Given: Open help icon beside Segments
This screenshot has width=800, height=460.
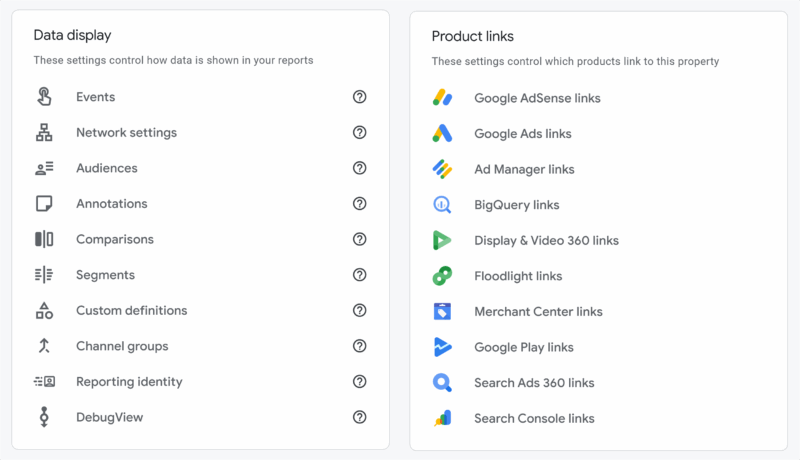Looking at the screenshot, I should [360, 275].
